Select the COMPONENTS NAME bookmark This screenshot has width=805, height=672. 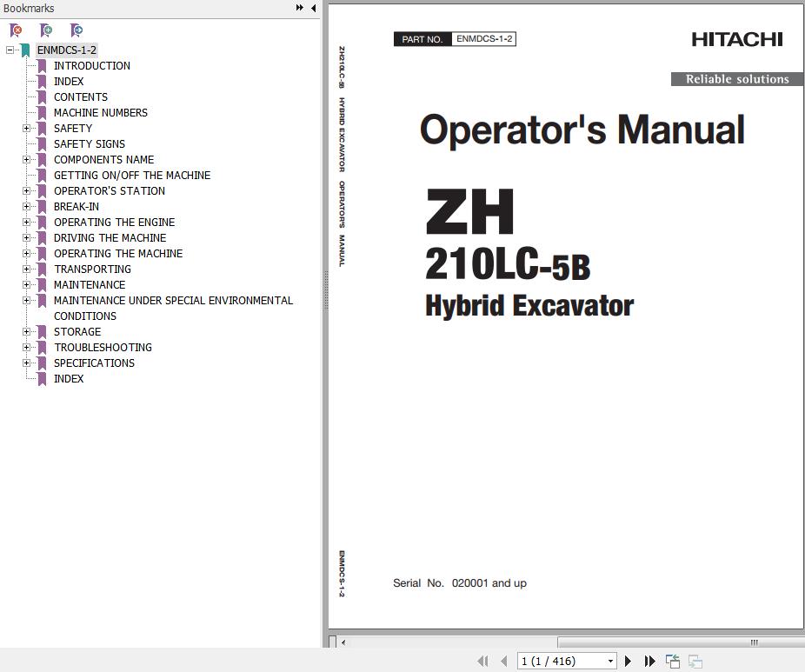103,160
